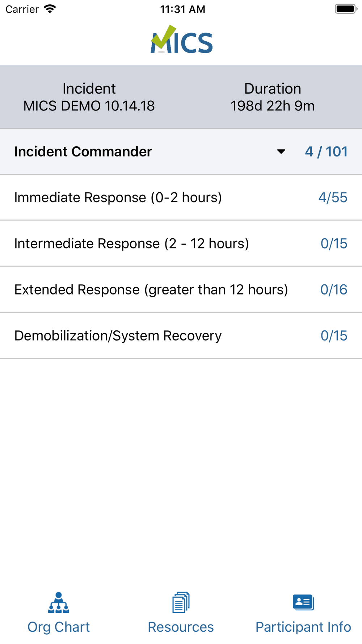Image resolution: width=362 pixels, height=644 pixels.
Task: Open the Org Chart icon
Action: (59, 603)
